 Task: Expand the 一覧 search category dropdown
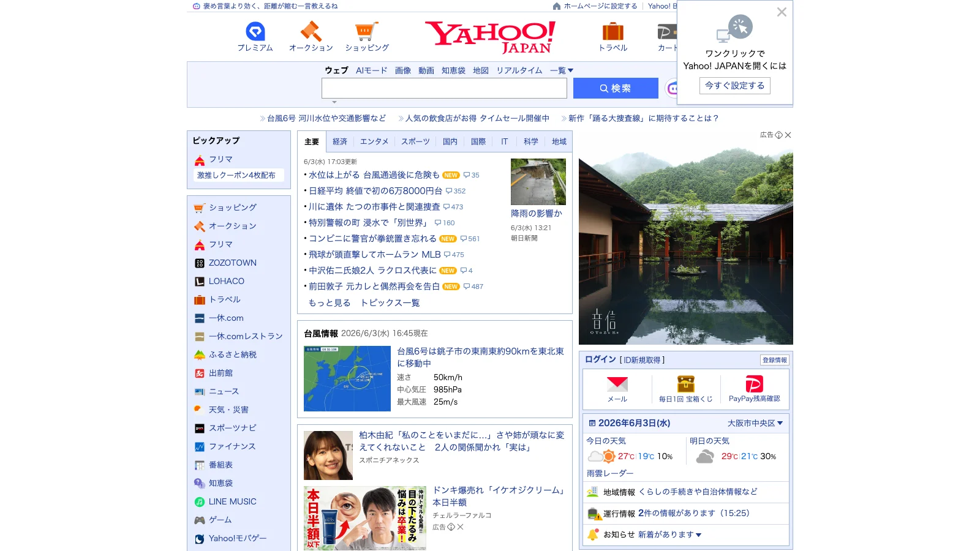pos(562,70)
